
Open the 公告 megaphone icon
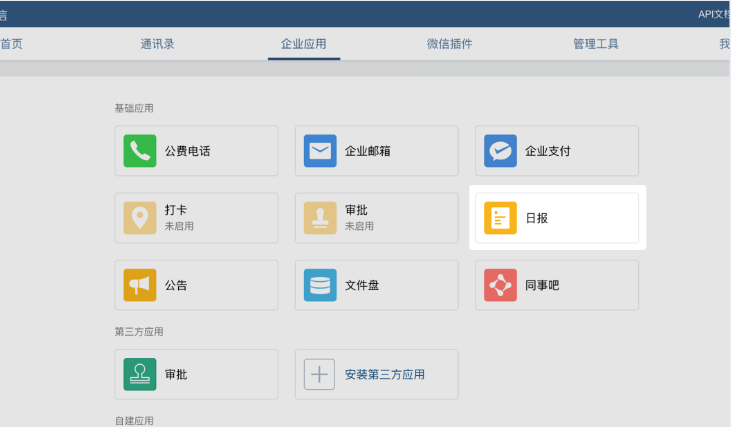140,285
